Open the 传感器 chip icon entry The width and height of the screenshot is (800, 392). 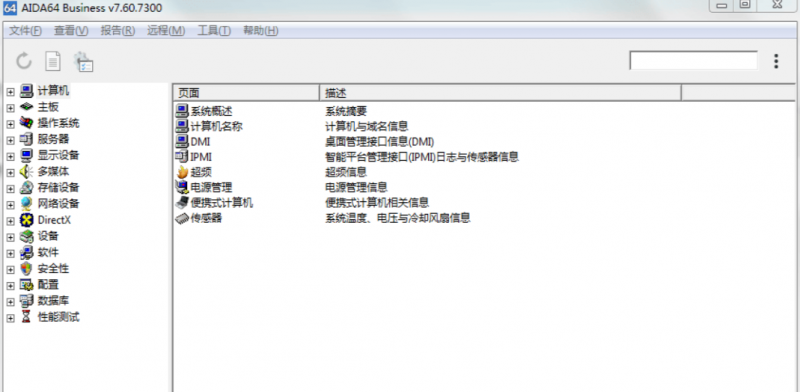coord(182,218)
